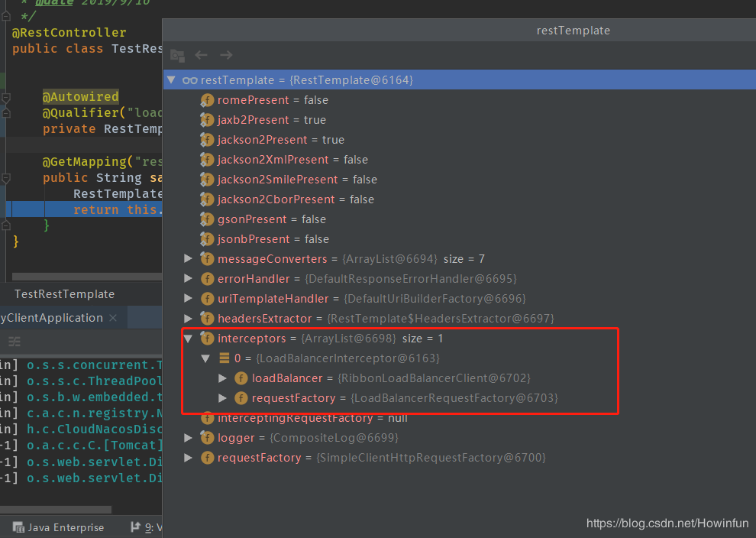Click the horizontal scrollbar under the console
Image resolution: width=756 pixels, height=538 pixels.
click(x=53, y=509)
